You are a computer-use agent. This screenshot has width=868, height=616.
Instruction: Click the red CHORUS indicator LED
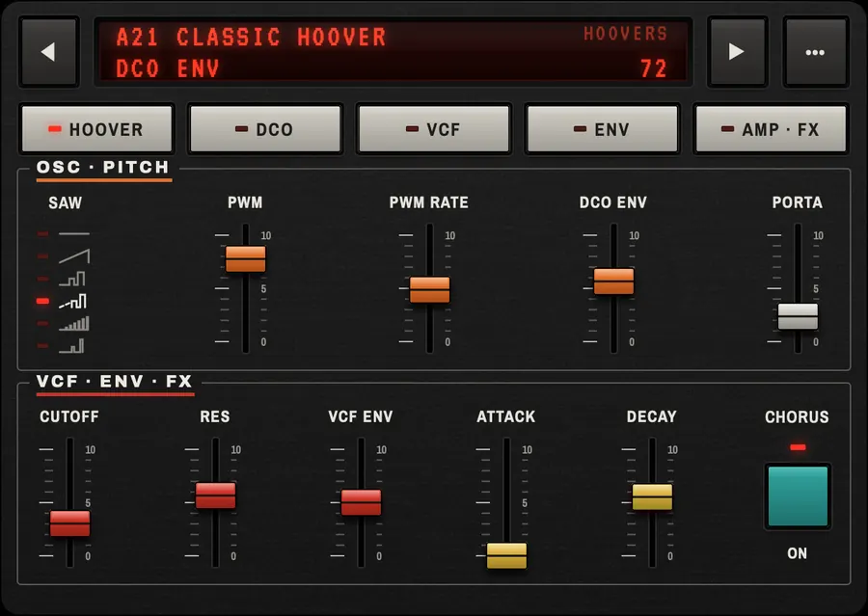[798, 447]
